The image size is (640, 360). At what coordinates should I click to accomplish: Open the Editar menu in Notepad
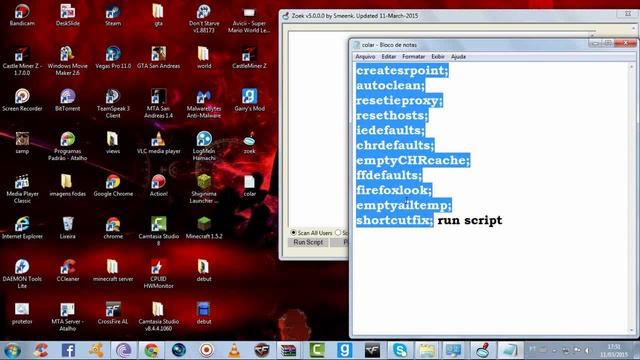click(x=389, y=57)
